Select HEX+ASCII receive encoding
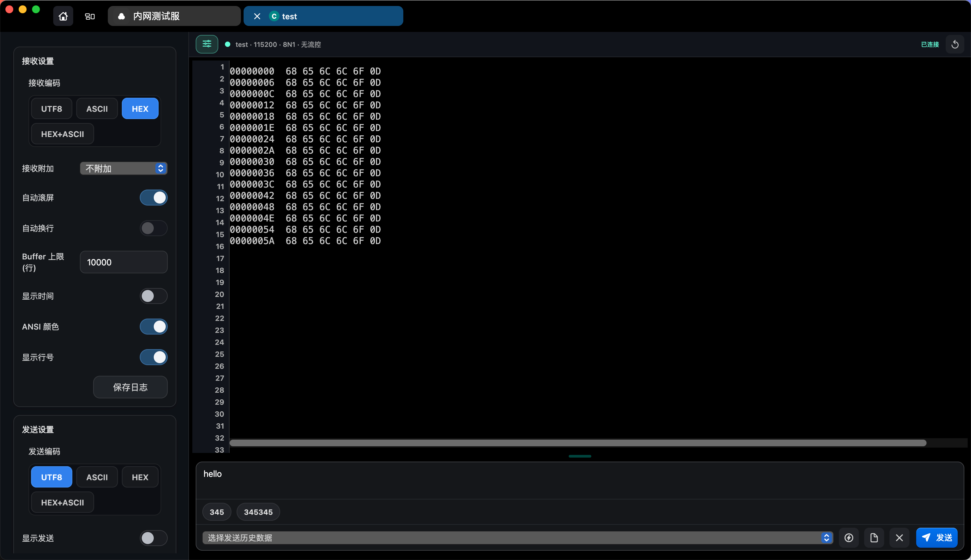971x560 pixels. [x=62, y=134]
